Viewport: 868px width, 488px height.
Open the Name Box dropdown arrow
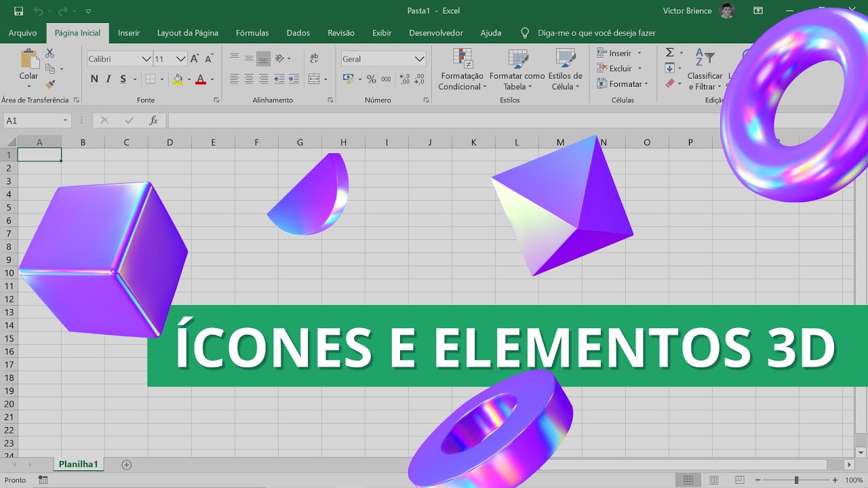[66, 121]
